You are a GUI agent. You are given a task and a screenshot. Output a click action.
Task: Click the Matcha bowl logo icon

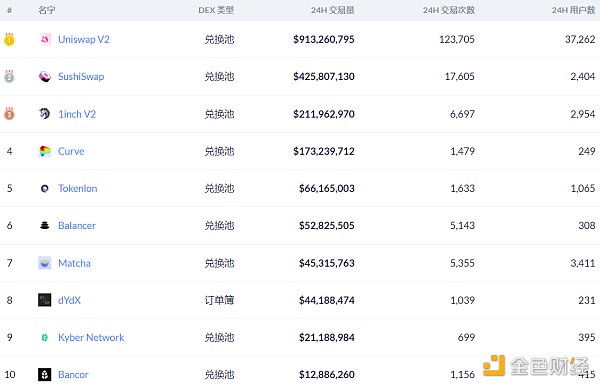point(45,263)
